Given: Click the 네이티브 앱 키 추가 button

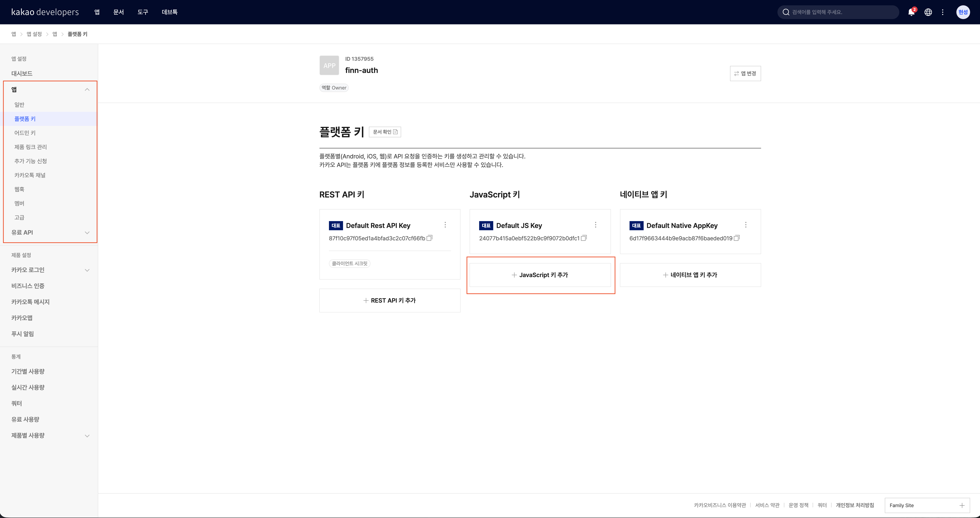Looking at the screenshot, I should (690, 275).
